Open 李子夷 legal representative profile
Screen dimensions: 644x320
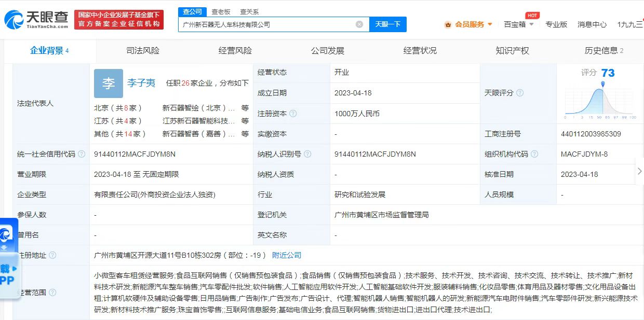tap(141, 83)
